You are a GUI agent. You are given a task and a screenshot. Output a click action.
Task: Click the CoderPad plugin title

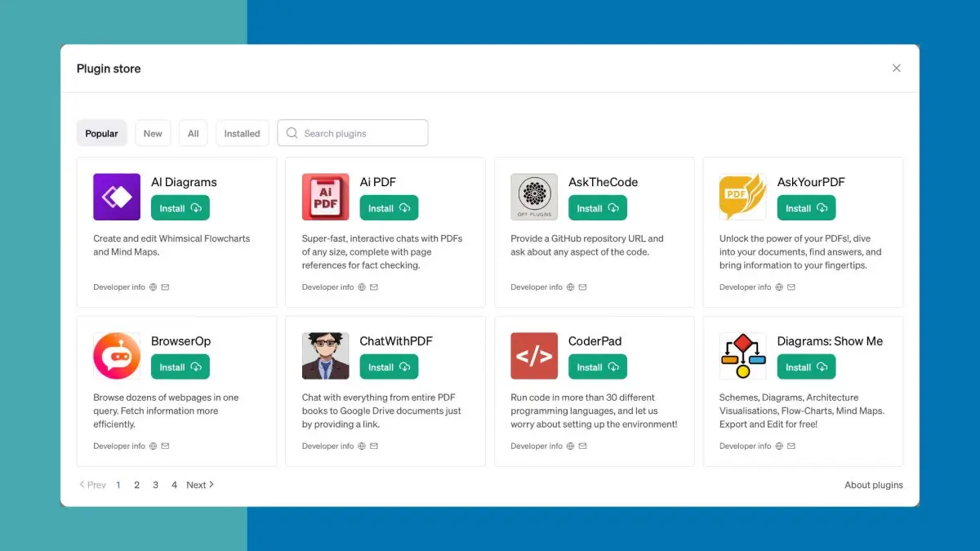click(x=595, y=341)
